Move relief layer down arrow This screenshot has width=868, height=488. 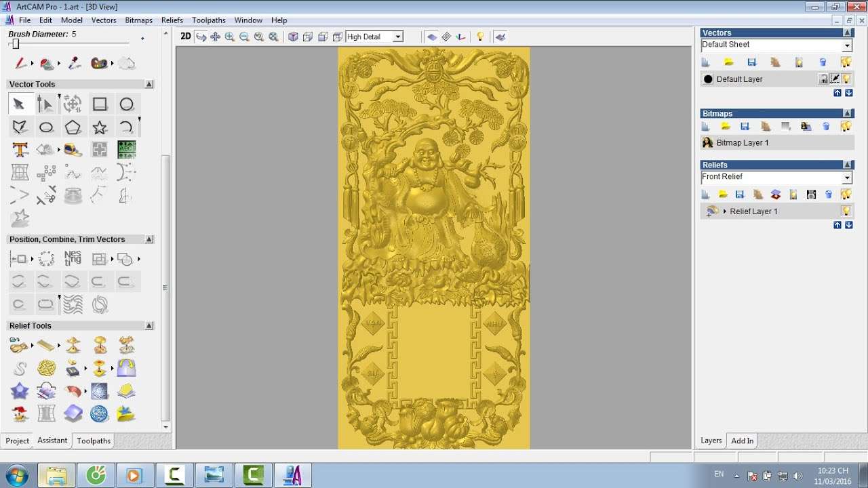pyautogui.click(x=848, y=225)
